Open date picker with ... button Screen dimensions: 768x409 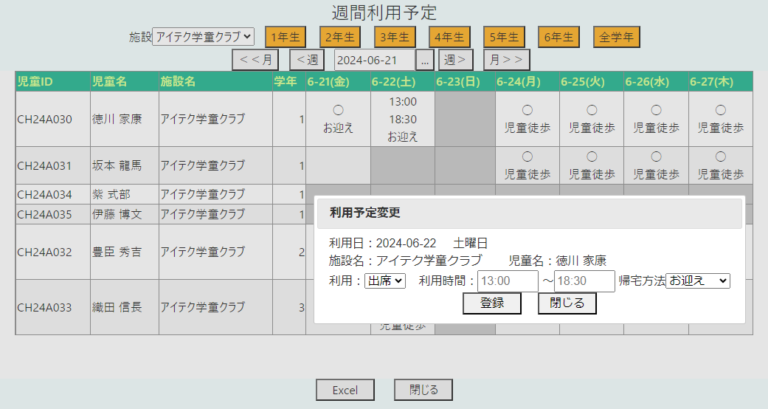(x=425, y=60)
